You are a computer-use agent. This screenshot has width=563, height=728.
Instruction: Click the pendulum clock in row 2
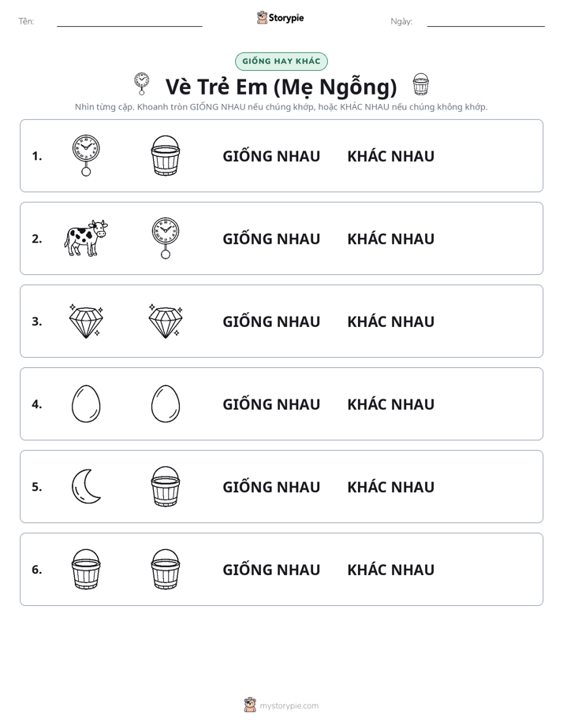click(x=166, y=238)
